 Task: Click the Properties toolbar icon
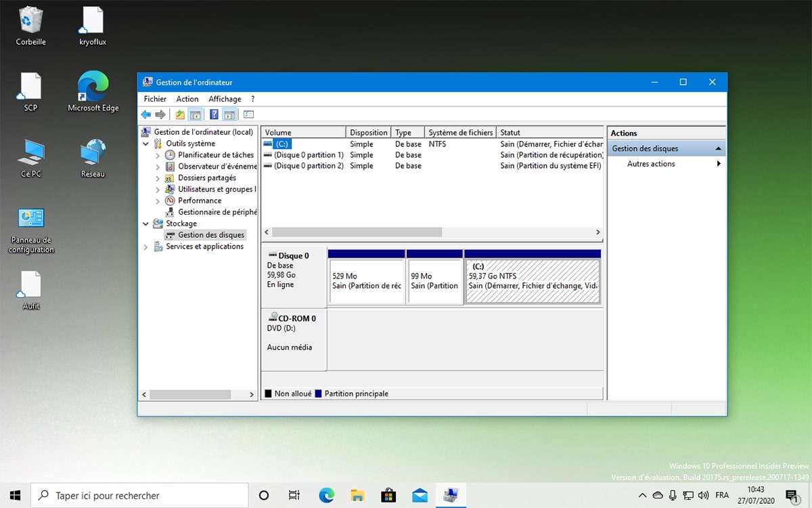click(x=248, y=114)
